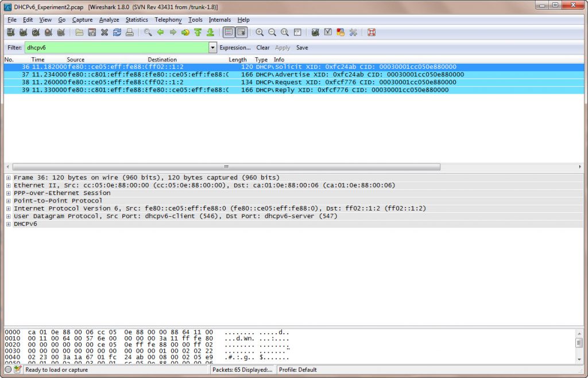Select packet 38 DHCPv6 Request row
588x378 pixels.
tap(230, 82)
